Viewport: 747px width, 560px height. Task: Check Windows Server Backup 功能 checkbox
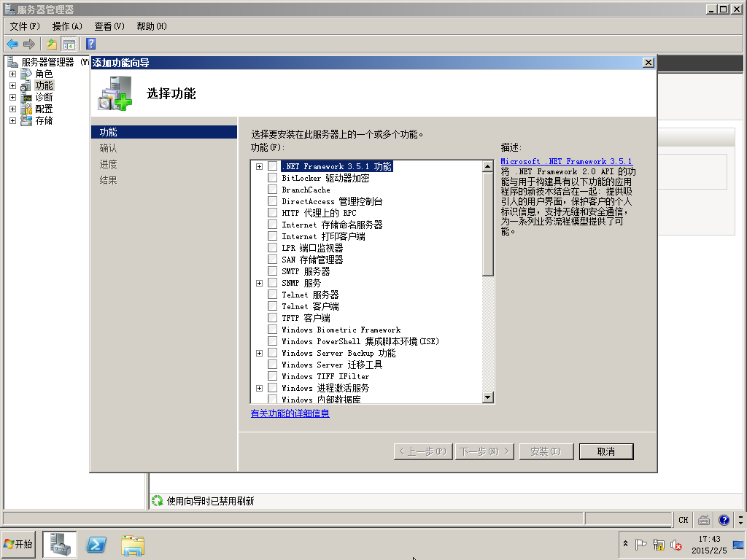[273, 353]
